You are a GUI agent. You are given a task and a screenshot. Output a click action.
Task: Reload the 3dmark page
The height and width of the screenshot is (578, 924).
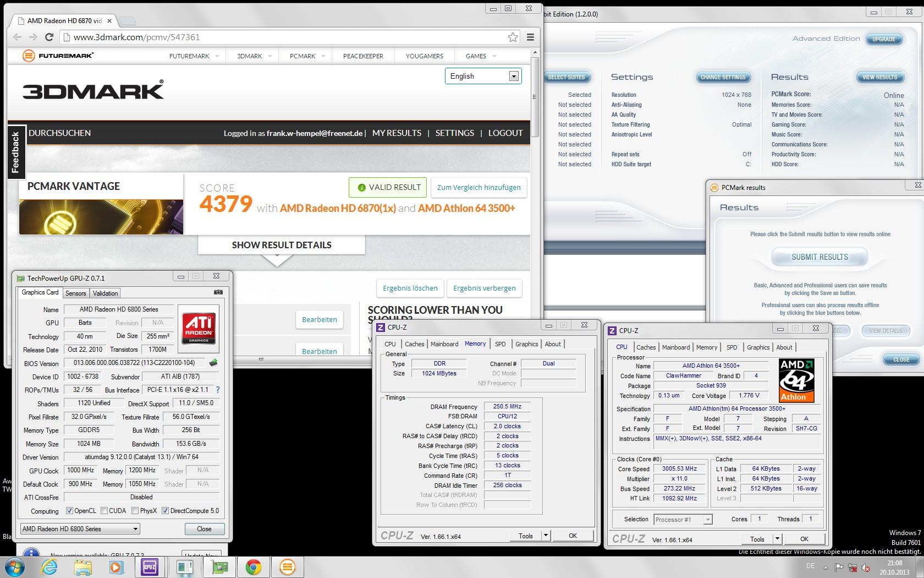(49, 37)
